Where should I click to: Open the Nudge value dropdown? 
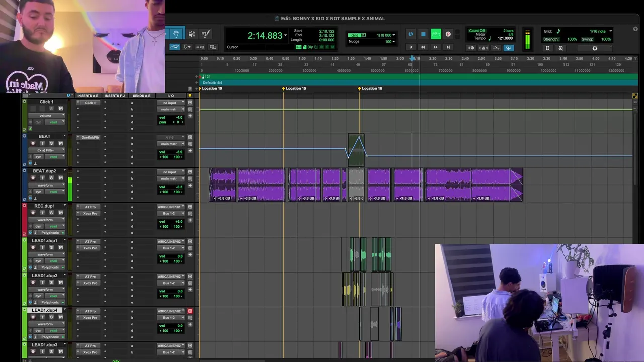(393, 42)
